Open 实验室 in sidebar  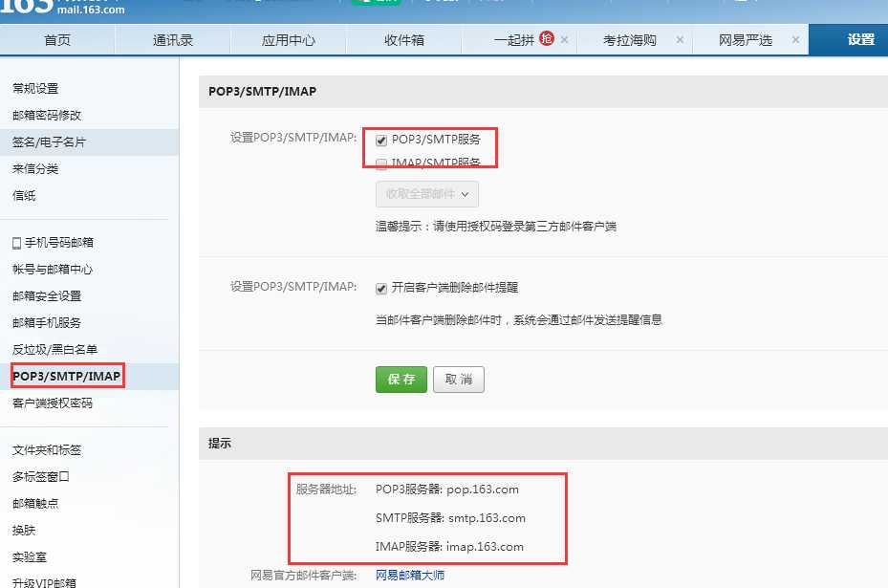point(30,556)
